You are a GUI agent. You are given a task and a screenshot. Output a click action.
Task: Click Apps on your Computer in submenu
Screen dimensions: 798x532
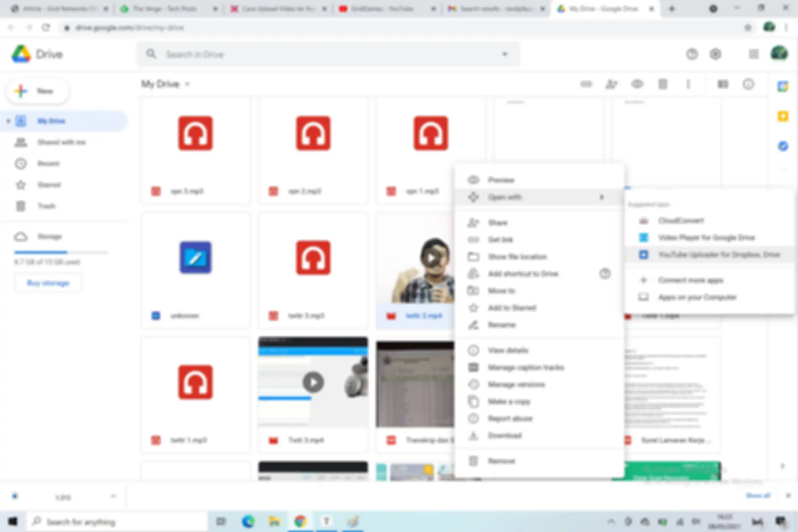[x=709, y=297]
